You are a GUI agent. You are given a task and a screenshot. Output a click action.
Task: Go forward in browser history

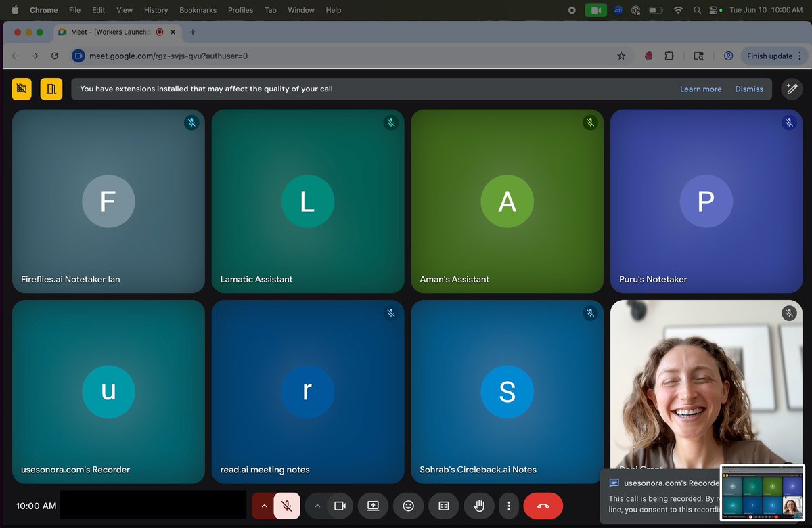click(35, 56)
